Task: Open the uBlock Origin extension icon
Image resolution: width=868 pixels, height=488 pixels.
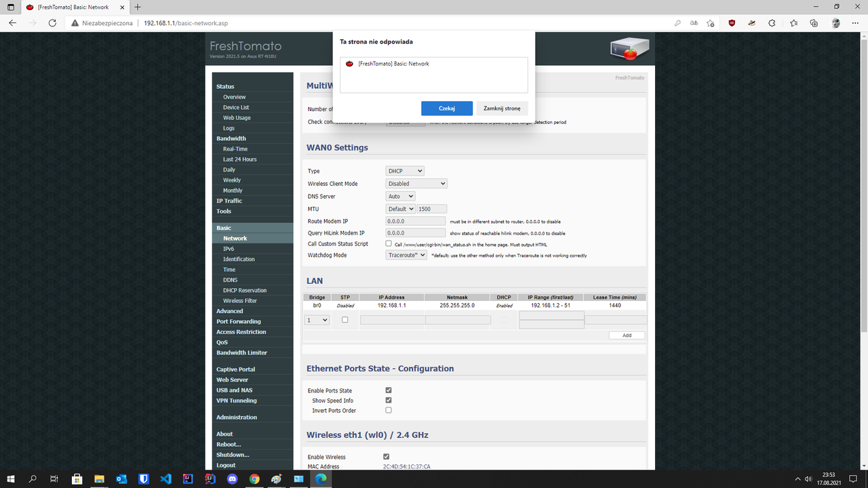Action: 732,22
